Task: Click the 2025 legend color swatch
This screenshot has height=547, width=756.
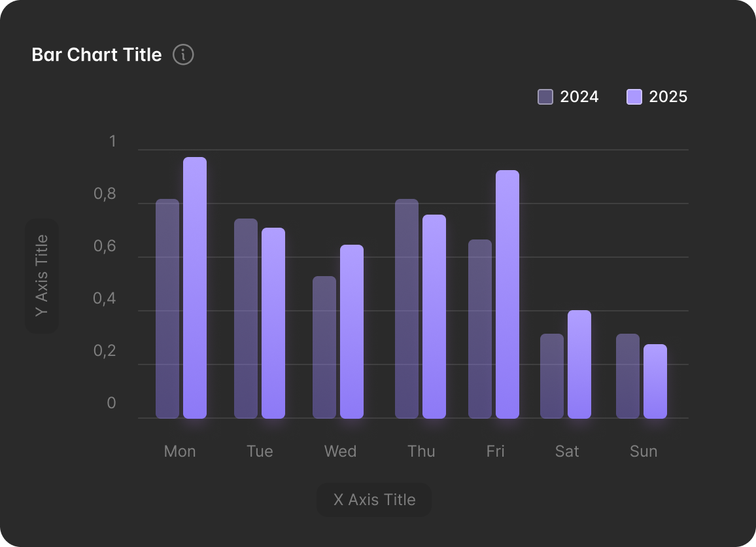Action: tap(634, 97)
